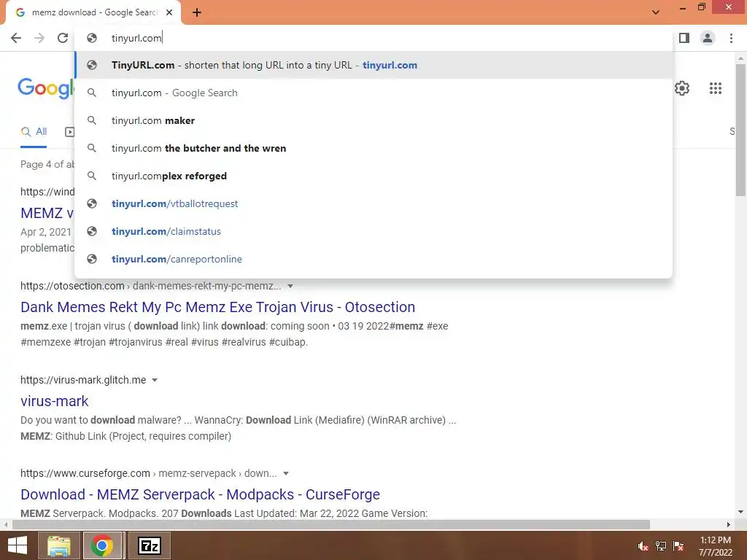Click the muted volume tray icon
Viewport: 747px width, 560px height.
[x=643, y=546]
